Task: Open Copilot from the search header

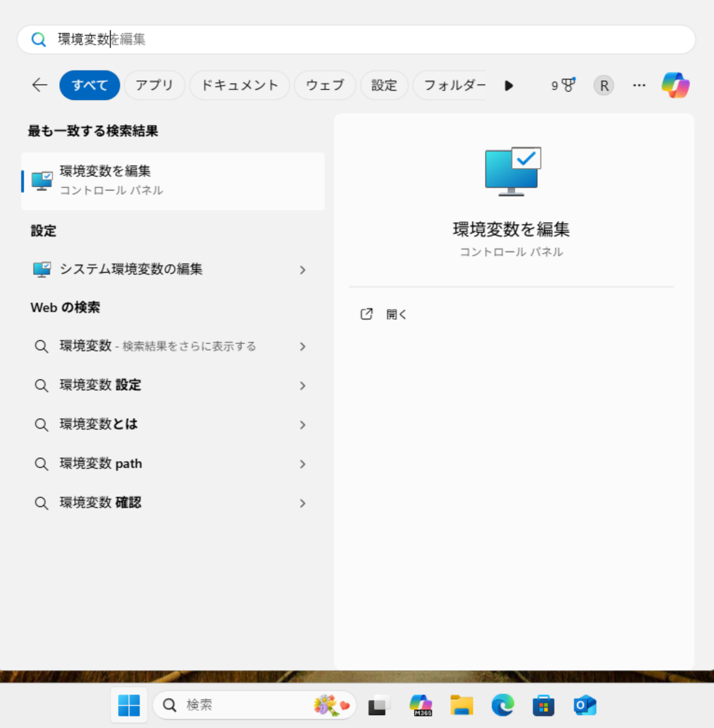Action: (x=675, y=85)
